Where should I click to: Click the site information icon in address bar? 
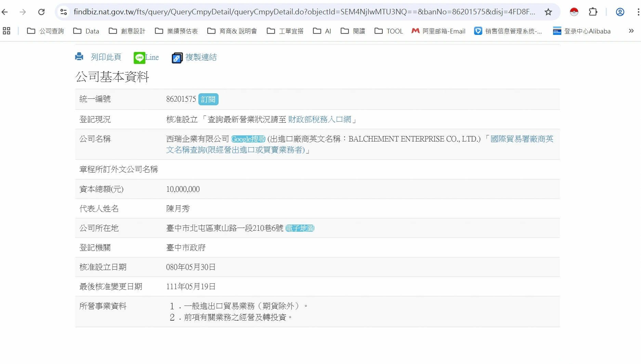pos(64,12)
